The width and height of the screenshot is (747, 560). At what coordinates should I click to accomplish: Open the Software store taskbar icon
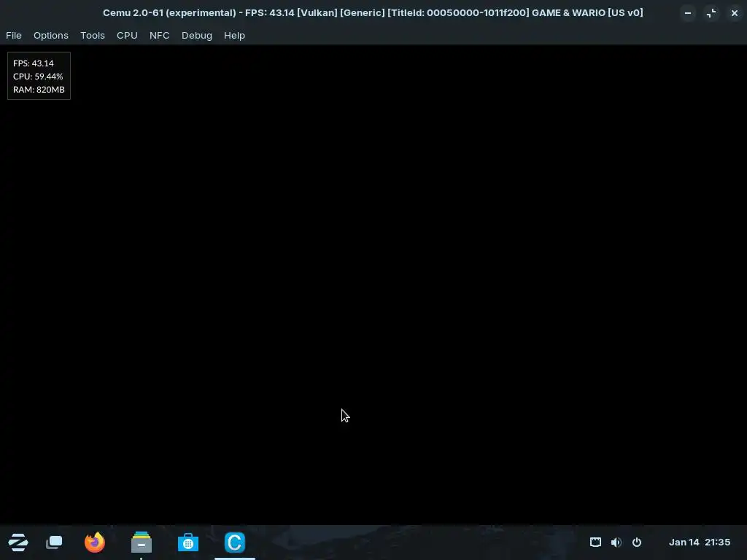187,542
